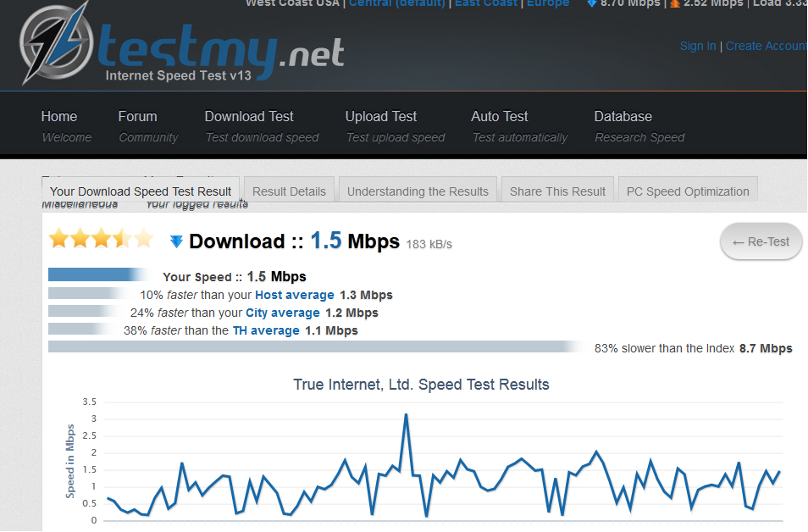808x532 pixels.
Task: Click the blue download arrow icon beside Download
Action: click(176, 241)
